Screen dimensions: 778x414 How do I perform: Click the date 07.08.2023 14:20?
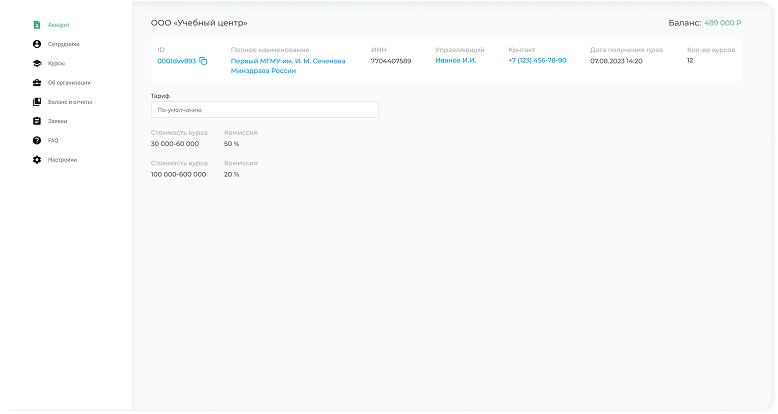coord(616,61)
